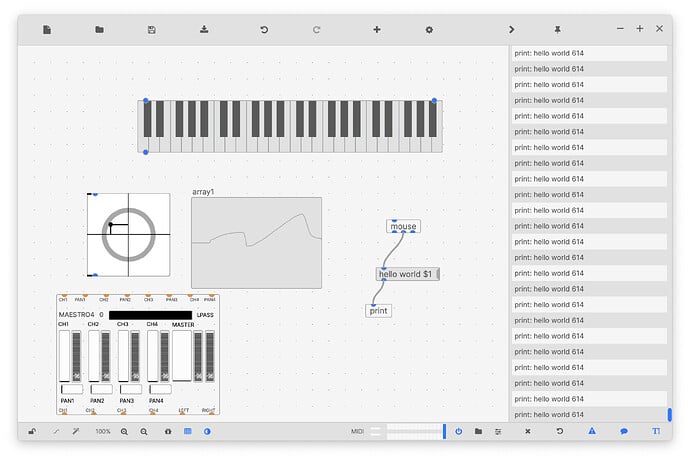The height and width of the screenshot is (460, 690).
Task: Add a new object with the plus icon
Action: pyautogui.click(x=377, y=30)
